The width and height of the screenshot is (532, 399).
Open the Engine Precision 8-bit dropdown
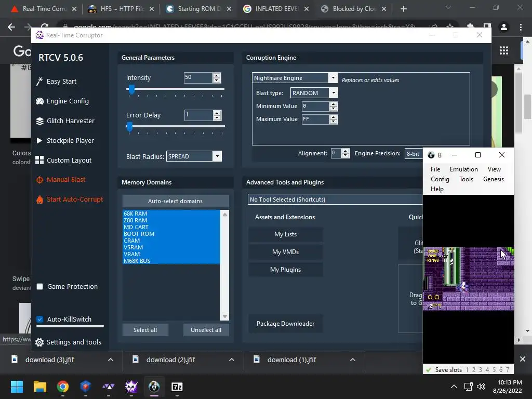point(414,153)
